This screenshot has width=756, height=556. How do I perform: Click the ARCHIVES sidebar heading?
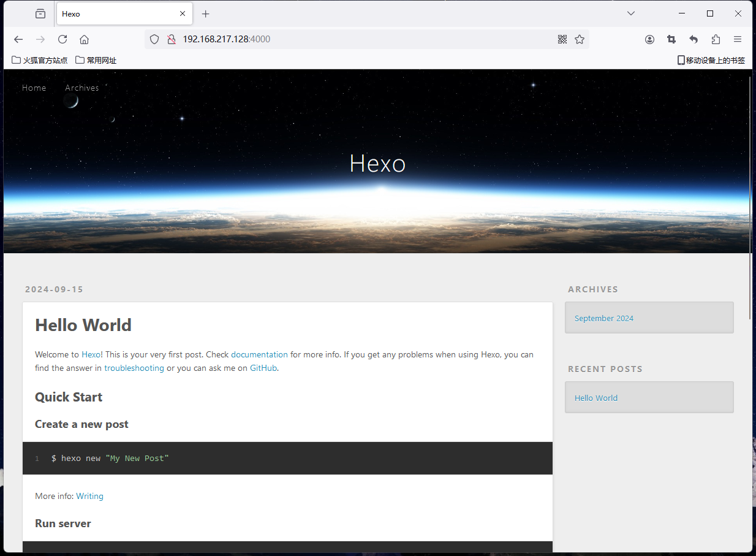tap(593, 289)
